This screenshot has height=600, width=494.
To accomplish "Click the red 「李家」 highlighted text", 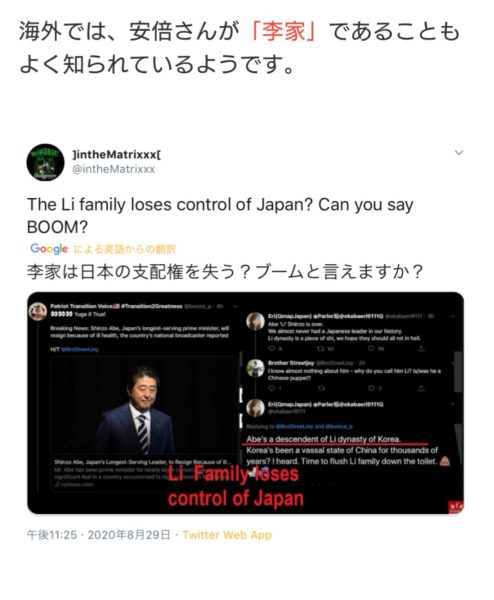I will [283, 31].
